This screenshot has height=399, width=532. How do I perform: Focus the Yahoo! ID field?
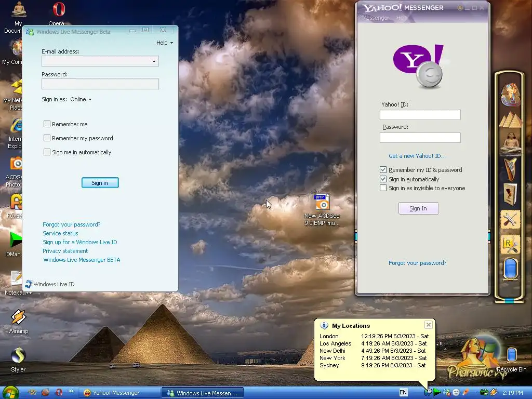click(420, 115)
